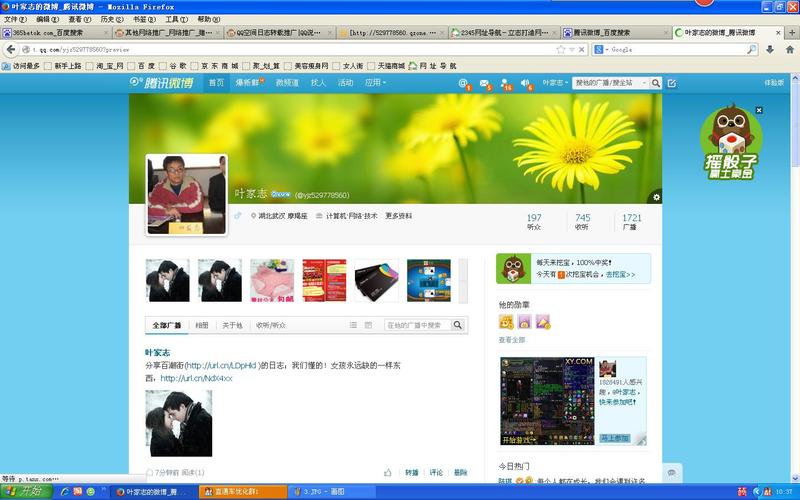Viewport: 800px width, 500px height.
Task: Click the 更多资料 link
Action: (x=398, y=215)
